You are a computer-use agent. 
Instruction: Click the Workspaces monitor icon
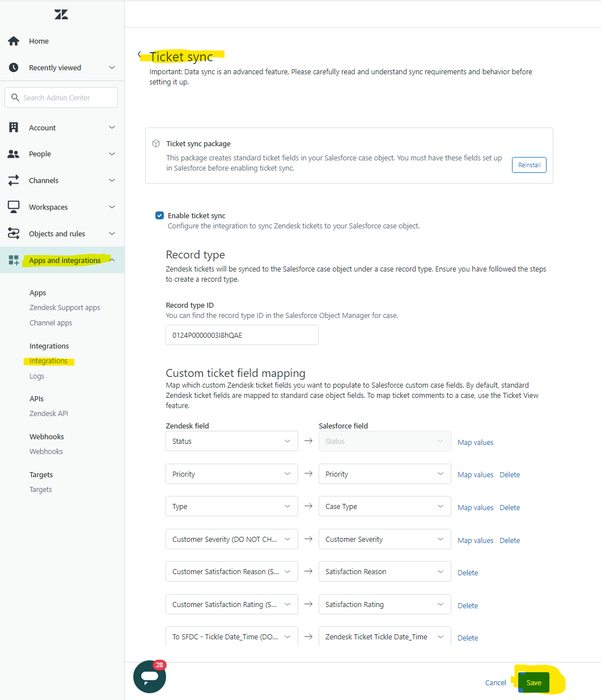tap(14, 207)
